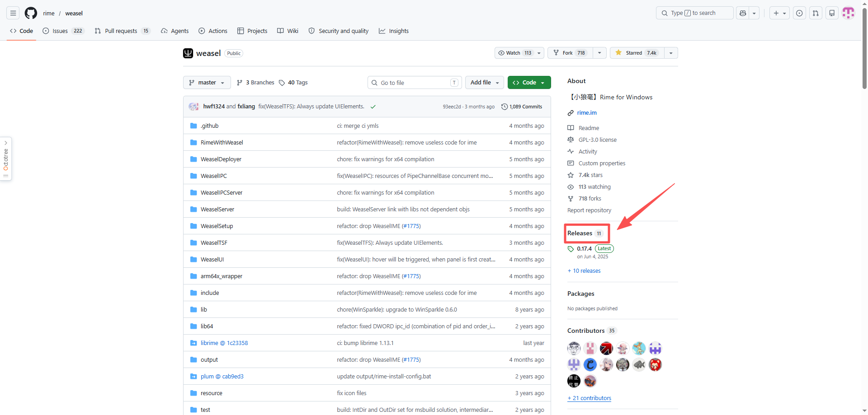Open the Pull requests tab
The width and height of the screenshot is (868, 415).
pos(122,31)
